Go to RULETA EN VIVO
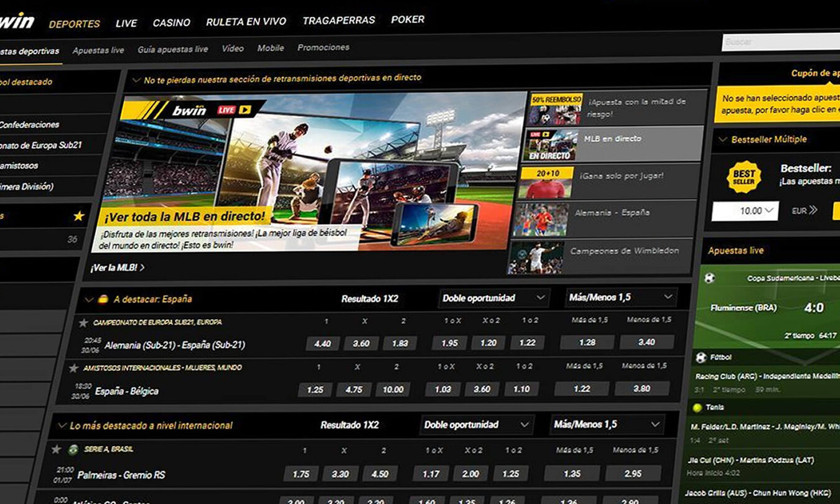Screen dimensions: 840x504 click(x=246, y=21)
